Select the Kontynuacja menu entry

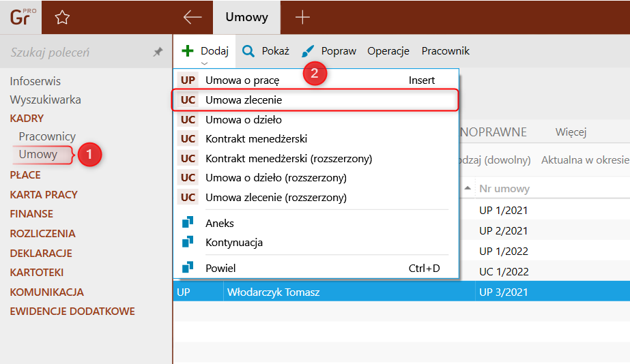316,243
